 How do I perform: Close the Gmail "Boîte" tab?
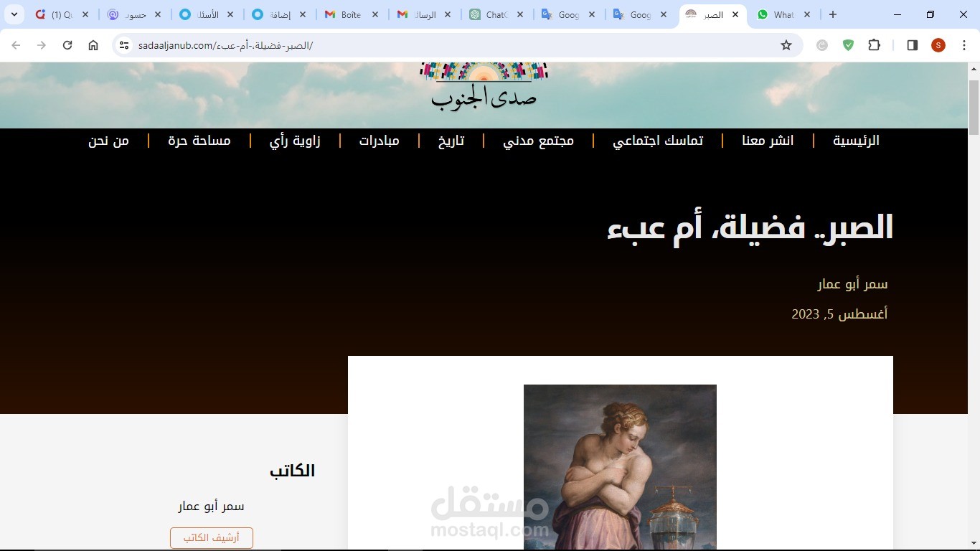click(x=375, y=14)
